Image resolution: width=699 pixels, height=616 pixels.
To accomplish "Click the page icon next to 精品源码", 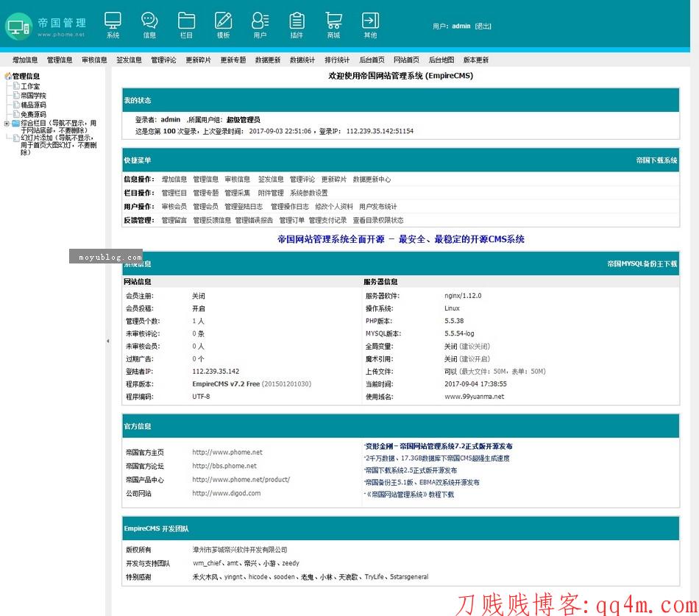I will pos(16,105).
